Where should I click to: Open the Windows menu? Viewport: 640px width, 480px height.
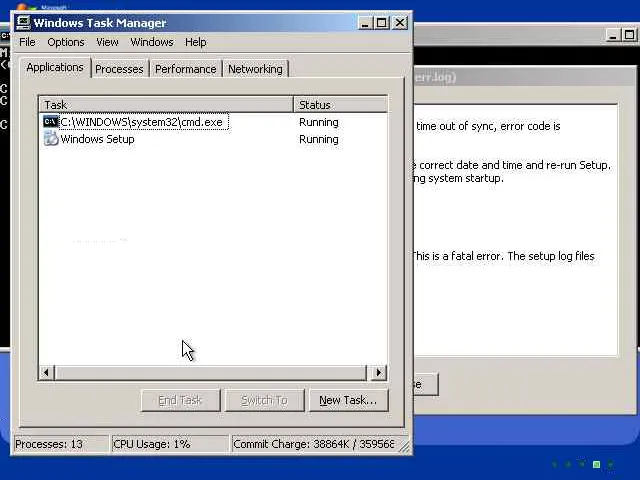point(152,42)
